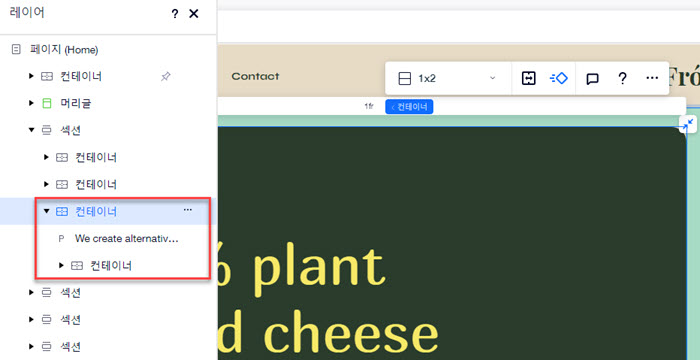Click the stretch icon in the floating toolbar
700x360 pixels.
pos(529,78)
